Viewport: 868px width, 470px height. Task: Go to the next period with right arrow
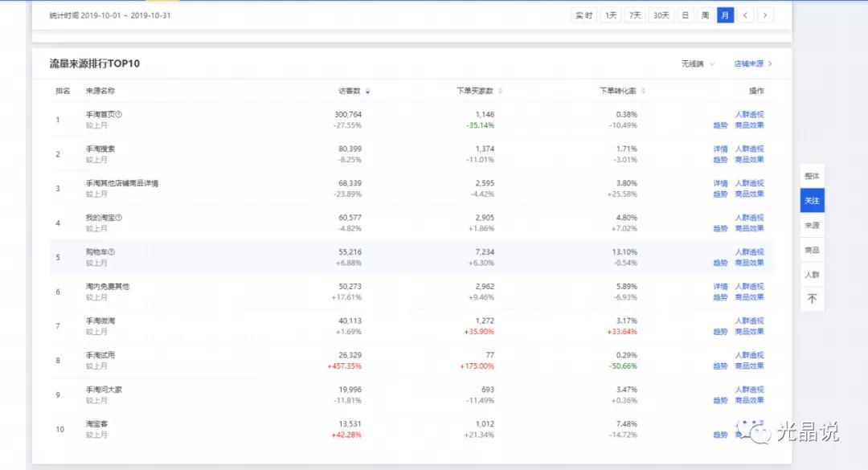pyautogui.click(x=765, y=15)
